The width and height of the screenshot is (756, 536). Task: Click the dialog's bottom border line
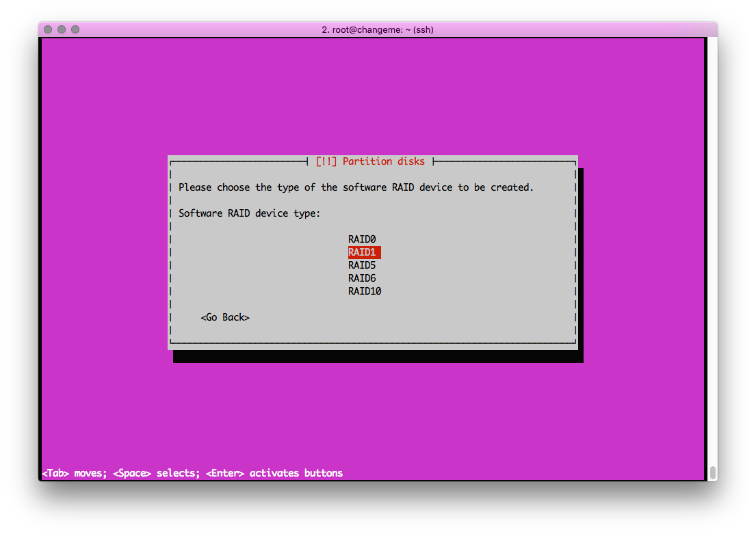coord(372,343)
